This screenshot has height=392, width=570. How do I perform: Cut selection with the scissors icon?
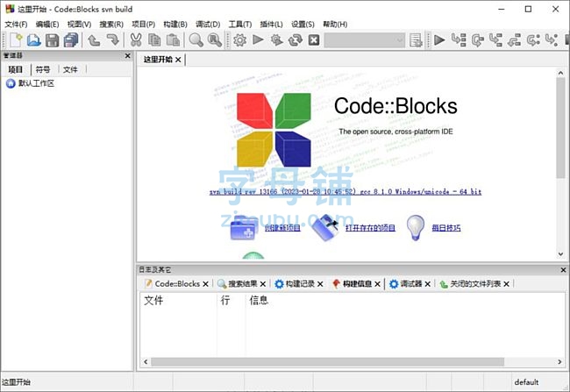coord(136,40)
